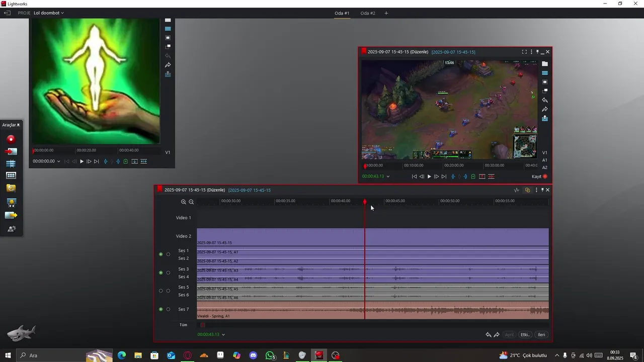644x362 pixels.
Task: Click Replace icon in source viewer
Action: pyautogui.click(x=144, y=161)
